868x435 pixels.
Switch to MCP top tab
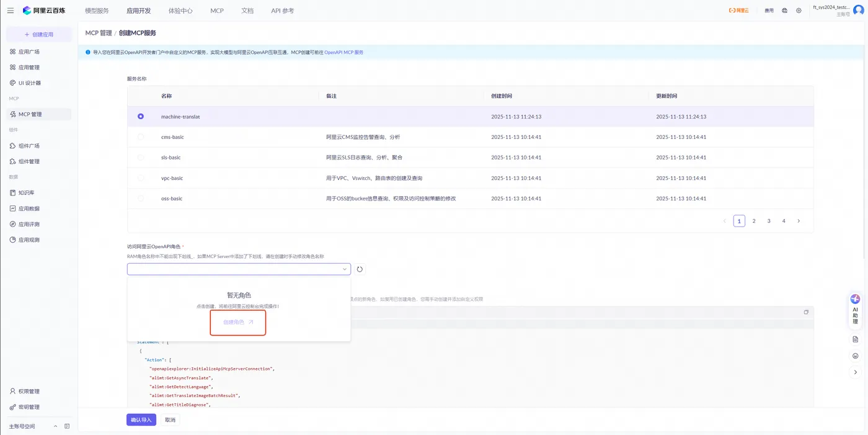click(x=217, y=11)
